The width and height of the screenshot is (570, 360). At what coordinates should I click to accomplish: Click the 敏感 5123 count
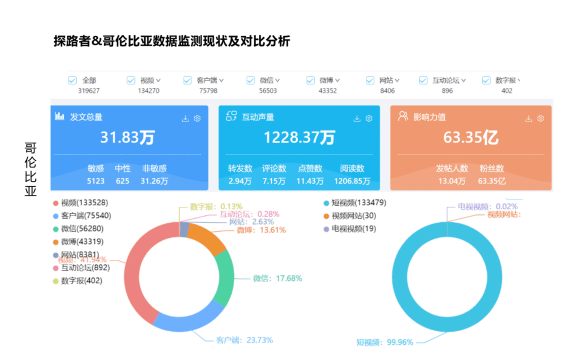click(96, 175)
